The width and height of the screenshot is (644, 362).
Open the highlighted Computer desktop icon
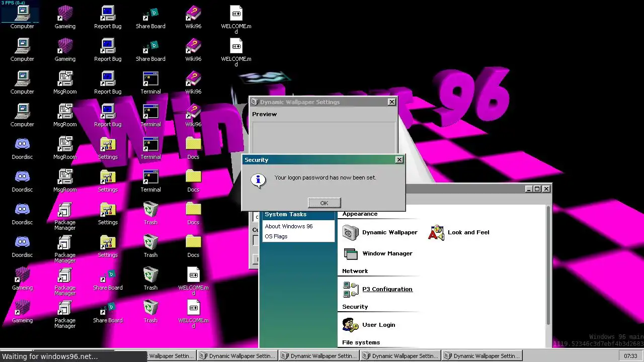(22, 17)
